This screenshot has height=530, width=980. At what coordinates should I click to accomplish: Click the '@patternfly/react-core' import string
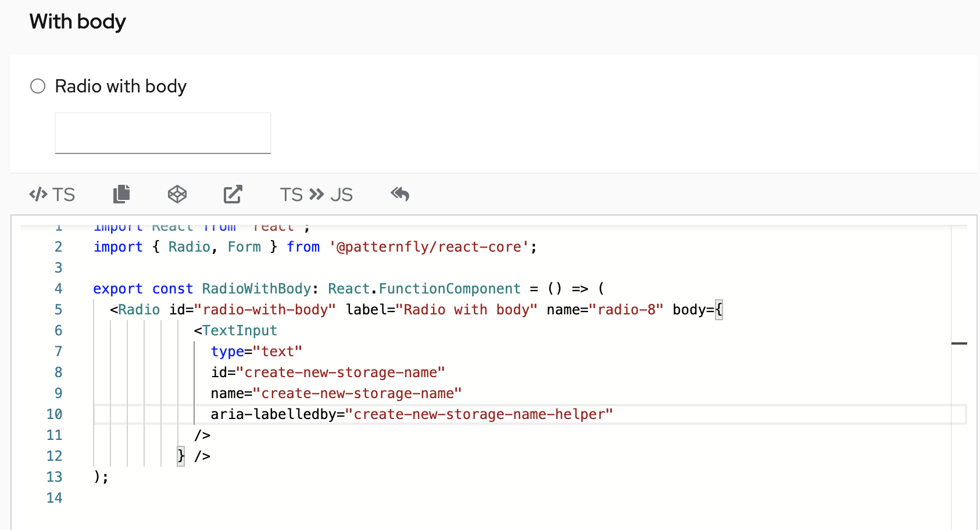point(430,247)
